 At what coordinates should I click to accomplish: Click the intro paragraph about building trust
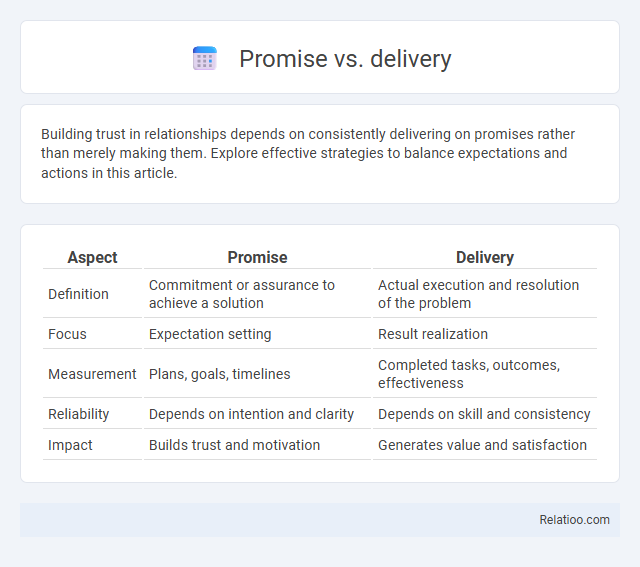308,153
